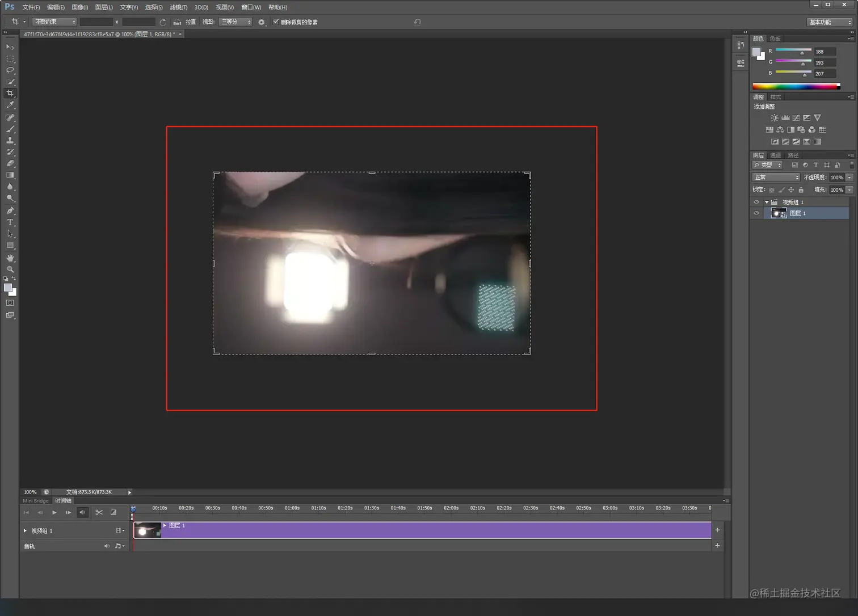Click the foreground color swatch in Color panel
Screen dimensions: 858x616
tap(756, 52)
